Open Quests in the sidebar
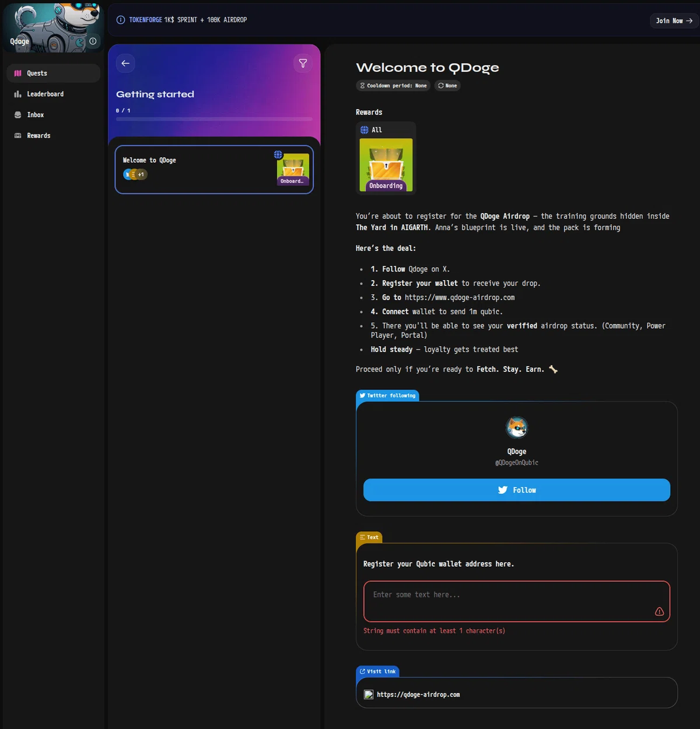The image size is (700, 729). [x=53, y=73]
